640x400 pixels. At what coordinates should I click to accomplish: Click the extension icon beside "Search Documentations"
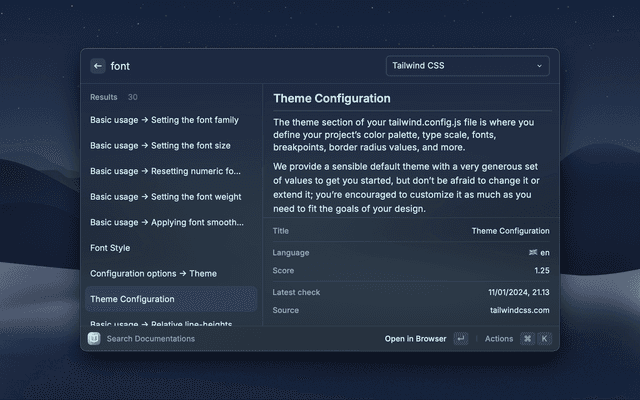tap(94, 339)
